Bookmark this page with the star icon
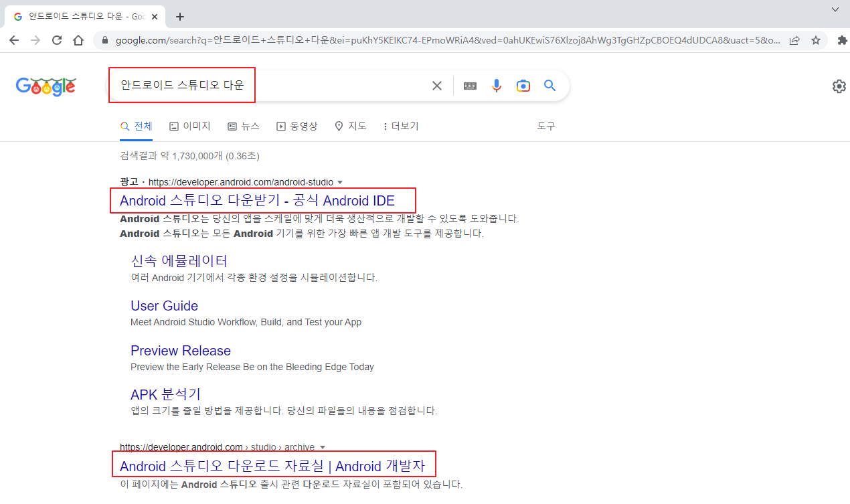This screenshot has height=504, width=850. [816, 40]
